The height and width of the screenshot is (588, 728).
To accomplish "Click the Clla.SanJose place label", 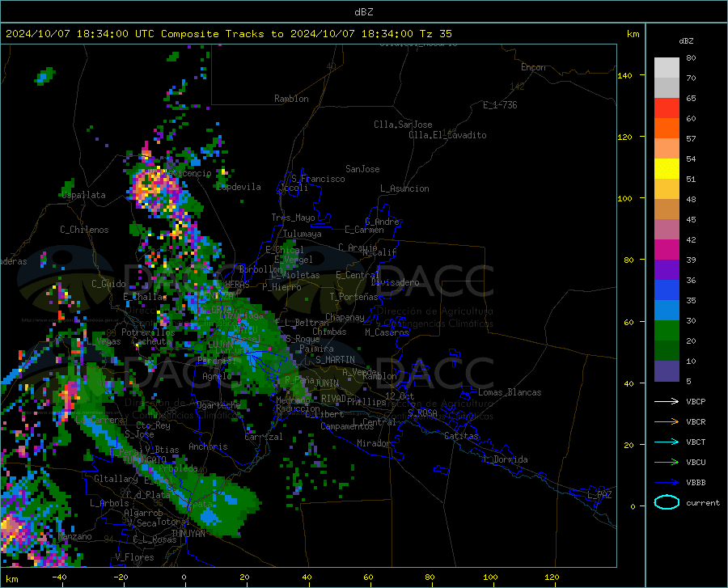I will 403,125.
